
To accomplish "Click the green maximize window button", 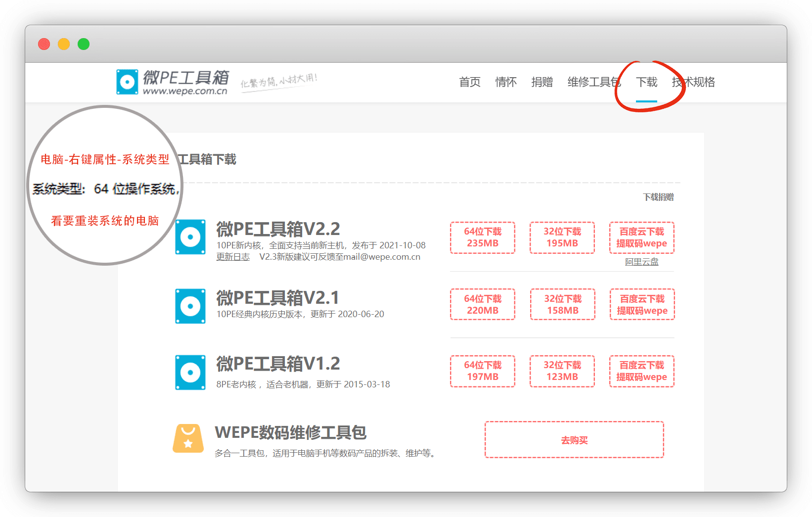I will [84, 44].
